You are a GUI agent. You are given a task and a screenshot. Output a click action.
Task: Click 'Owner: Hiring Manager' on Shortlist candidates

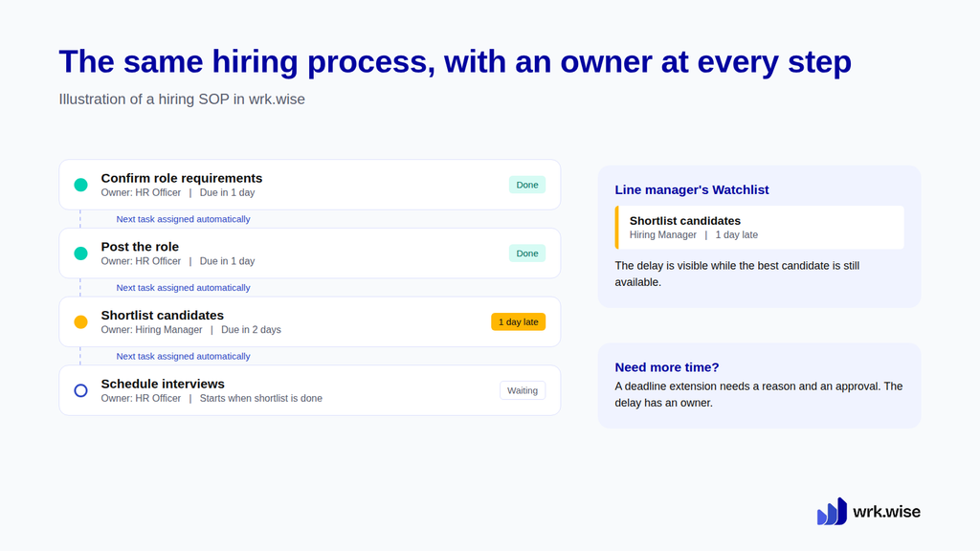152,330
